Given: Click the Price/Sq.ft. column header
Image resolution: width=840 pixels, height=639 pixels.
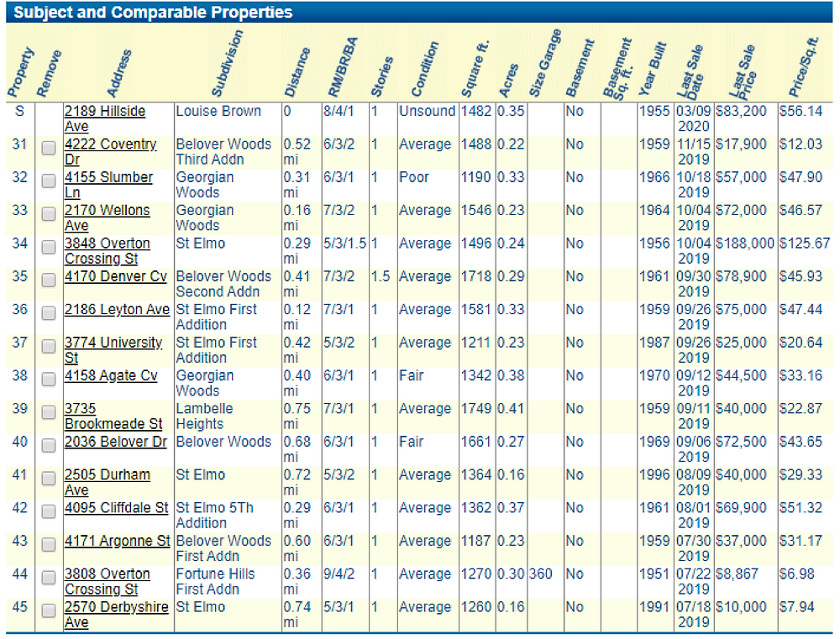Looking at the screenshot, I should click(804, 66).
